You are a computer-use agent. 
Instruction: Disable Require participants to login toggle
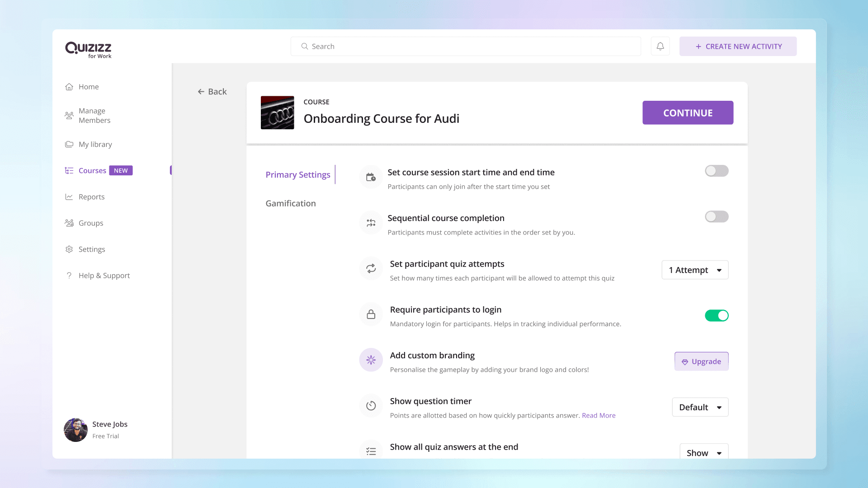(717, 315)
